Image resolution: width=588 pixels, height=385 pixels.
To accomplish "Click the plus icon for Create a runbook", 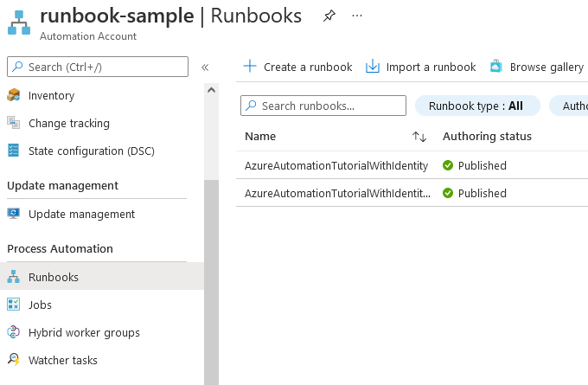I will (x=250, y=66).
